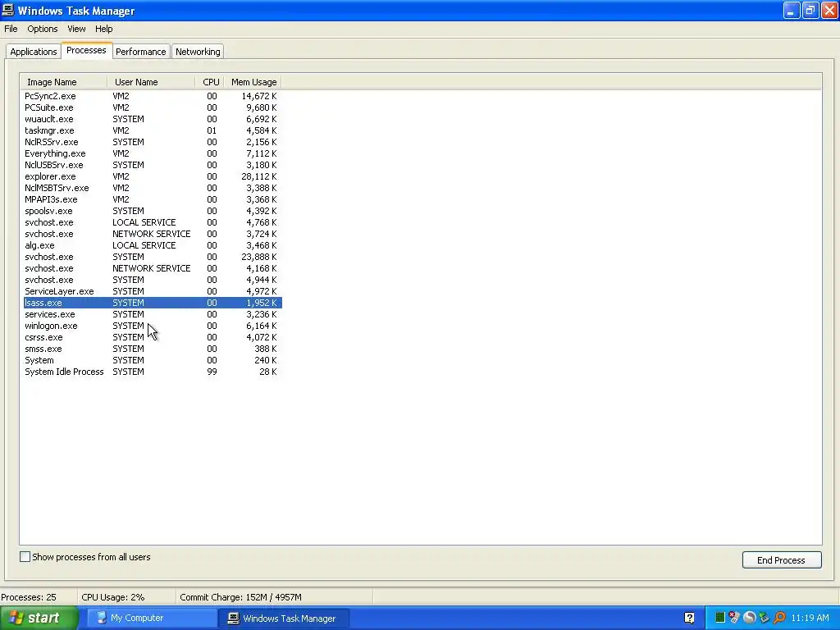Click the Commit Charge status entry
This screenshot has width=840, height=630.
coord(240,597)
